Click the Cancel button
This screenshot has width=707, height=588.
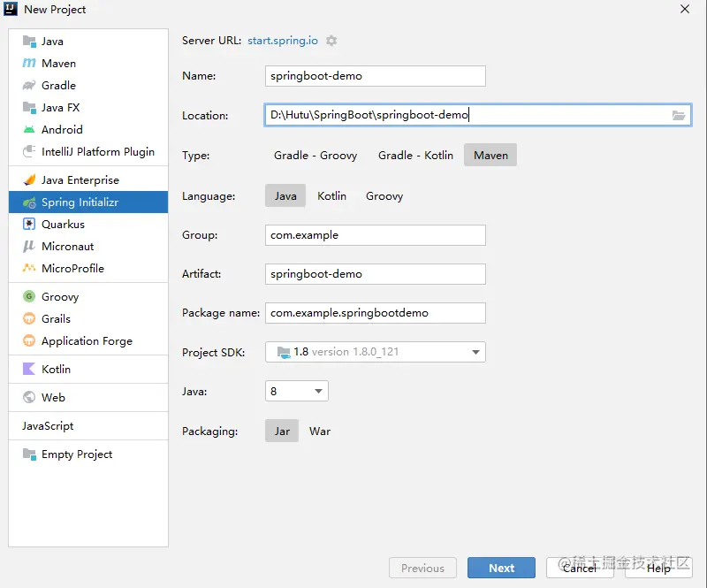580,568
